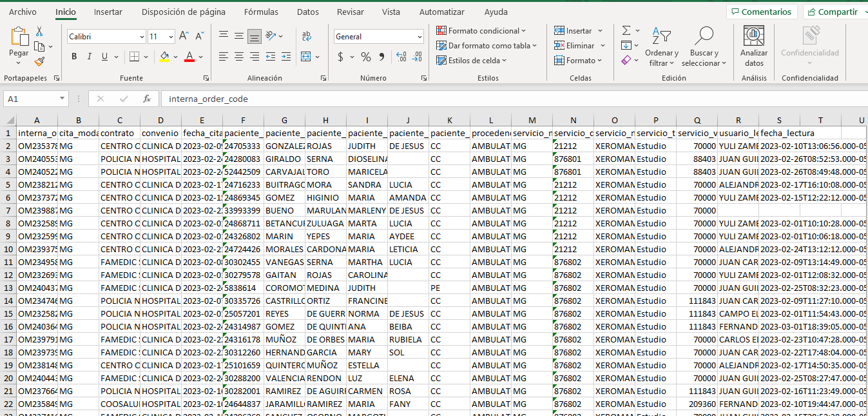Apply the yellow fill color
Viewport: 868px width, 416px height.
click(x=164, y=57)
